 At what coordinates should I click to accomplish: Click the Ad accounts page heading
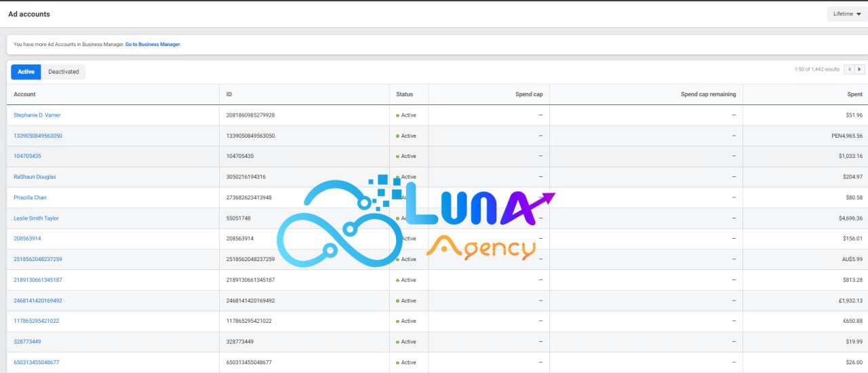(x=29, y=14)
